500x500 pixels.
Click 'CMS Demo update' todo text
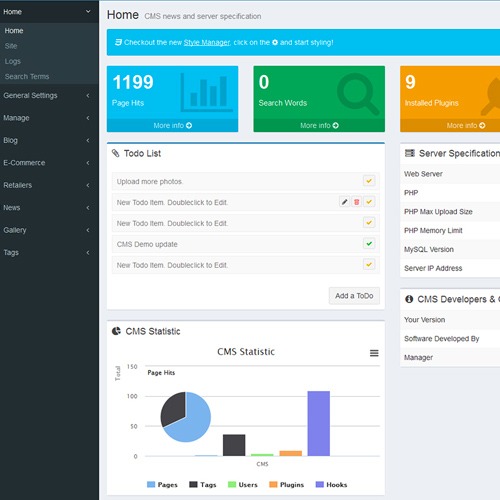[147, 244]
